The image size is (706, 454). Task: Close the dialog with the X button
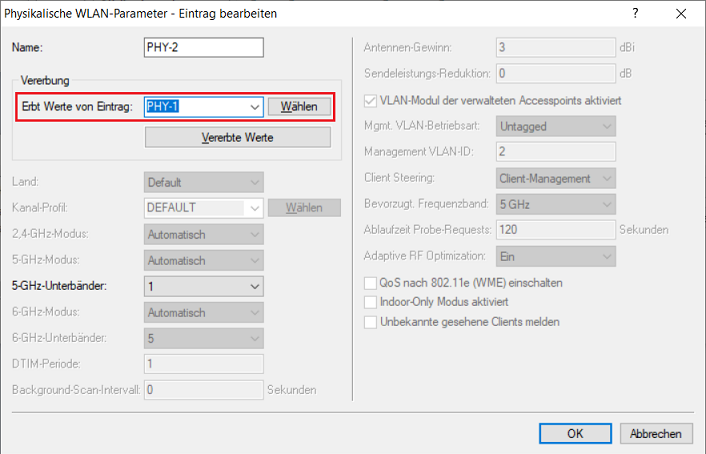pos(680,14)
